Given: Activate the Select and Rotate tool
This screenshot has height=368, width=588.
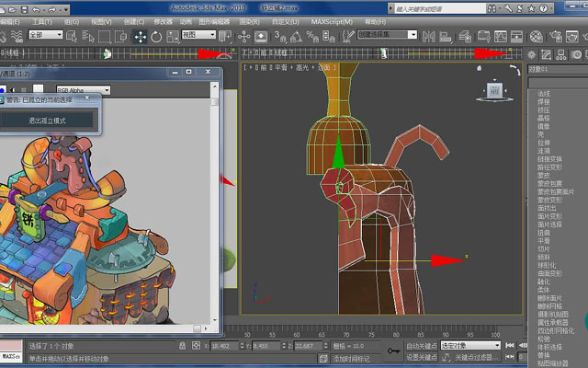Looking at the screenshot, I should coord(156,37).
